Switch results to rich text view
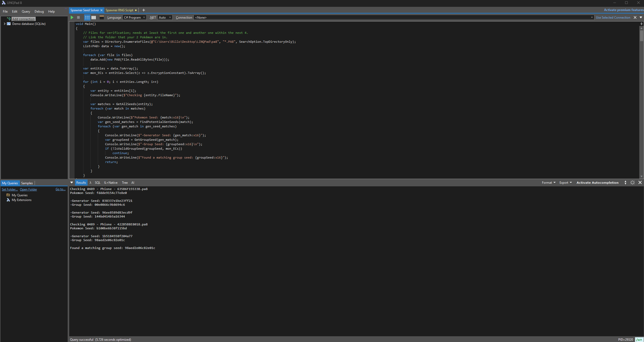Image resolution: width=644 pixels, height=342 pixels. pyautogui.click(x=87, y=18)
